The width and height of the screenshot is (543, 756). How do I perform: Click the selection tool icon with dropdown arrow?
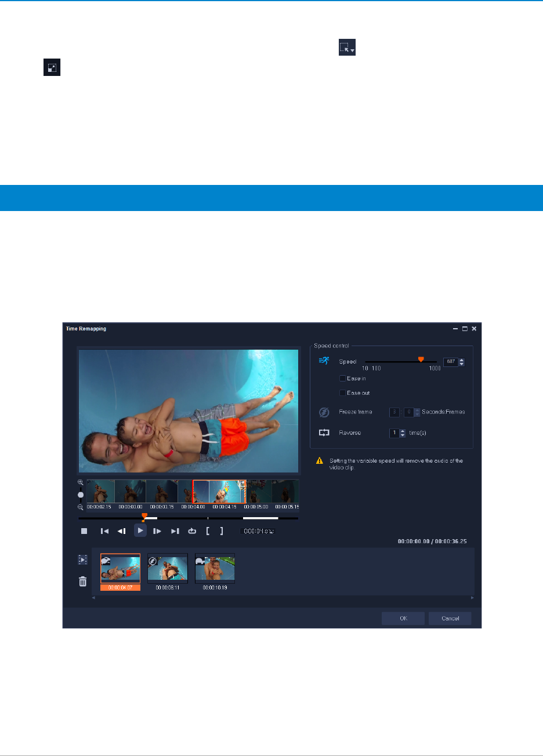(347, 48)
